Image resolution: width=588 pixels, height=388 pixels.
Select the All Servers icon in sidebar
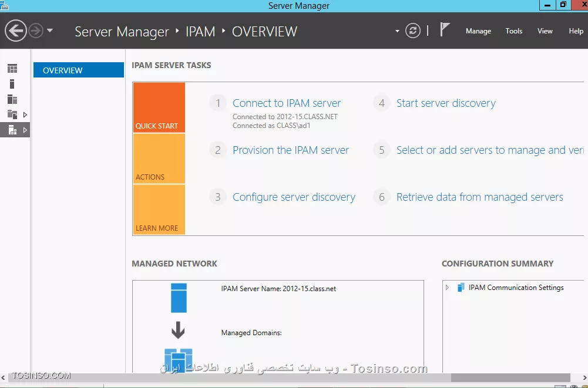pos(12,99)
